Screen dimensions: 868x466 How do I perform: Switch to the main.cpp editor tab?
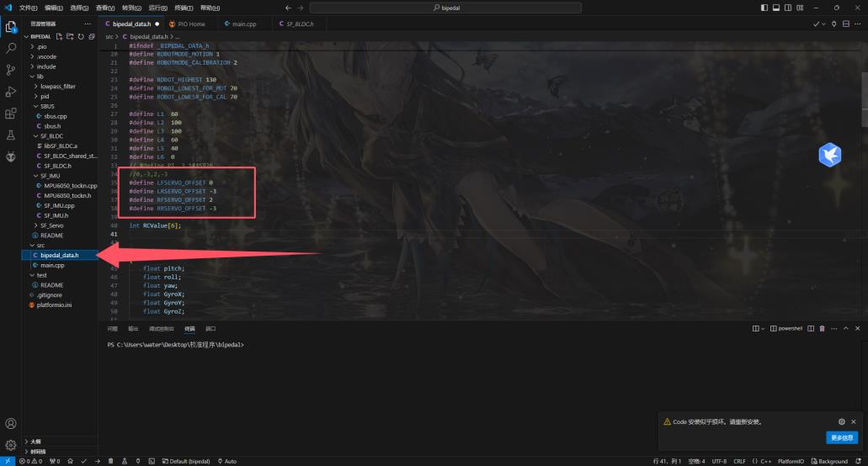point(242,24)
